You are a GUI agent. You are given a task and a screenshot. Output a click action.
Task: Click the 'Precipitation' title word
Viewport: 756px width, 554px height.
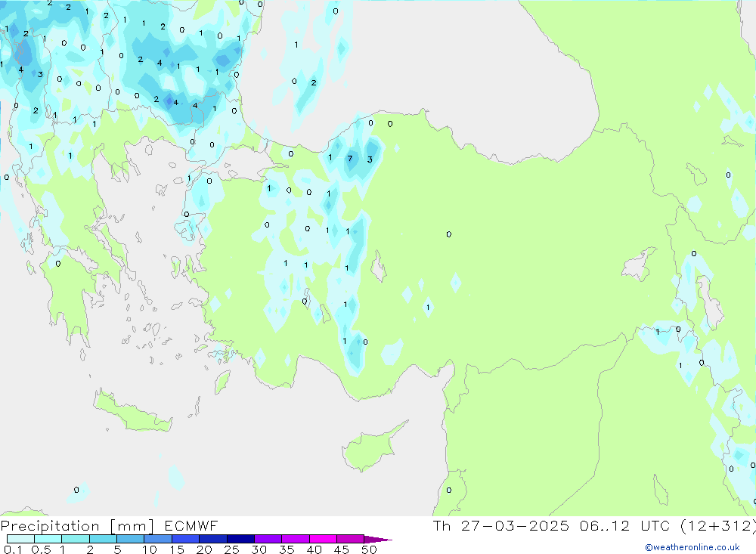pyautogui.click(x=50, y=526)
